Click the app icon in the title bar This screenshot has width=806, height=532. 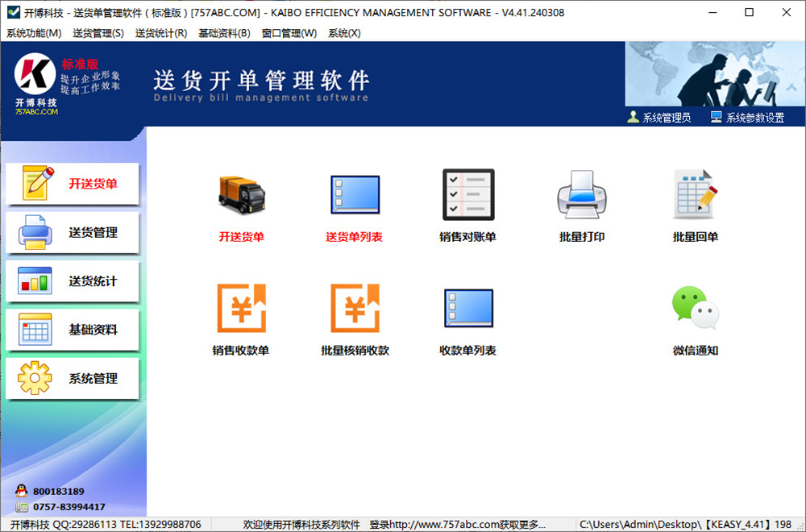[14, 12]
